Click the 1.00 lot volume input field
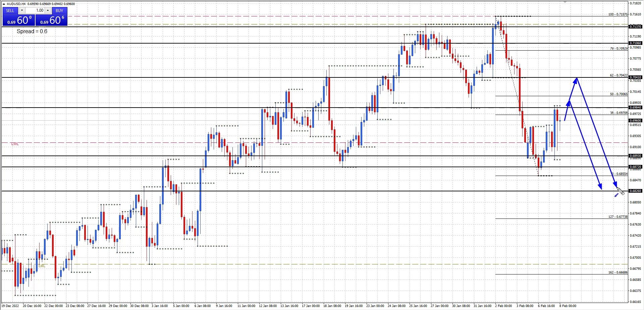Viewport: 644px width, 310px height. [35, 10]
